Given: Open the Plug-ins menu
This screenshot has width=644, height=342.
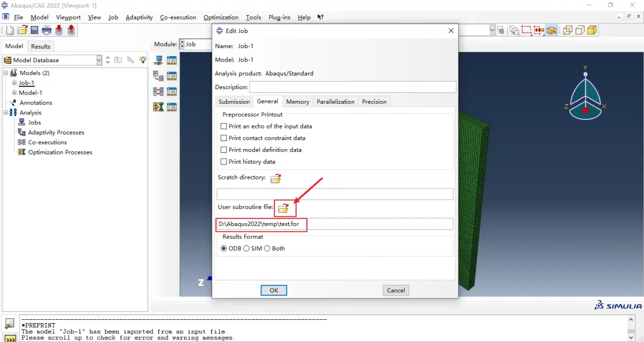Looking at the screenshot, I should coord(279,17).
